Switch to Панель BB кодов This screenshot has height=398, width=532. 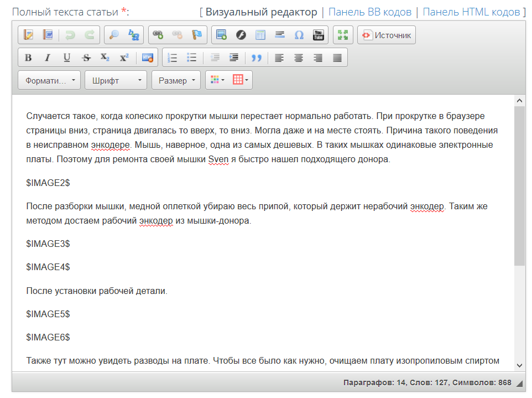coord(370,12)
